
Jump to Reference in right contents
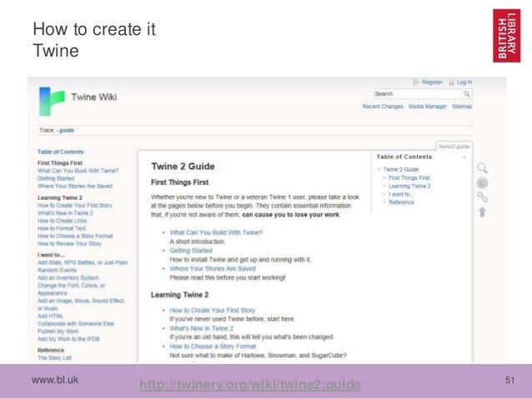(401, 202)
